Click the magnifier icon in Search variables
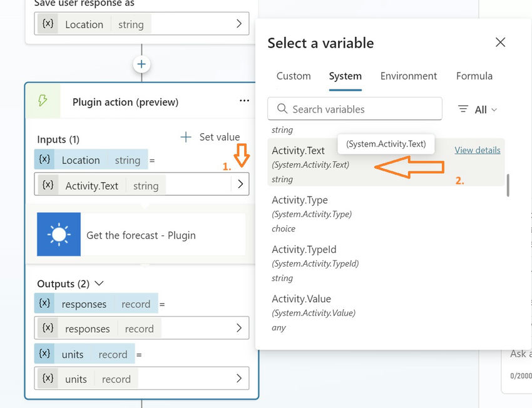 coord(282,109)
